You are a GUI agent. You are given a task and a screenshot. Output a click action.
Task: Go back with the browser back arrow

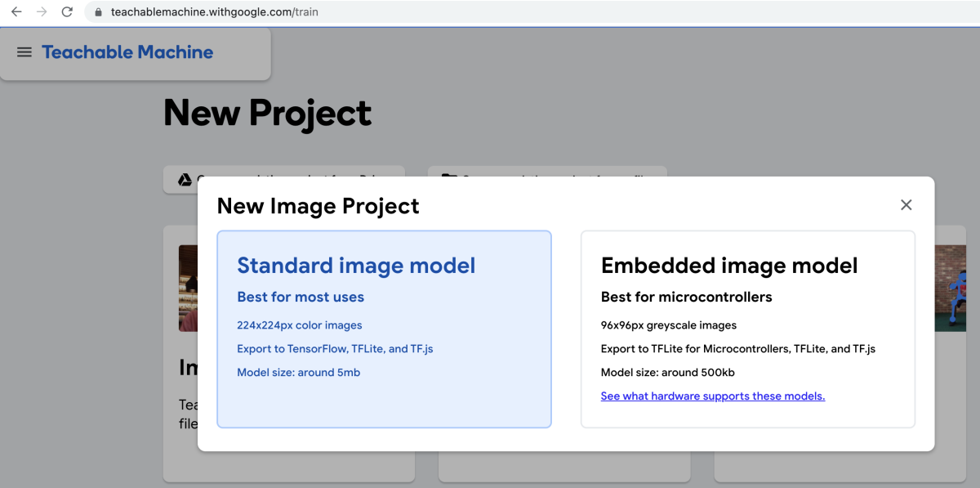16,12
